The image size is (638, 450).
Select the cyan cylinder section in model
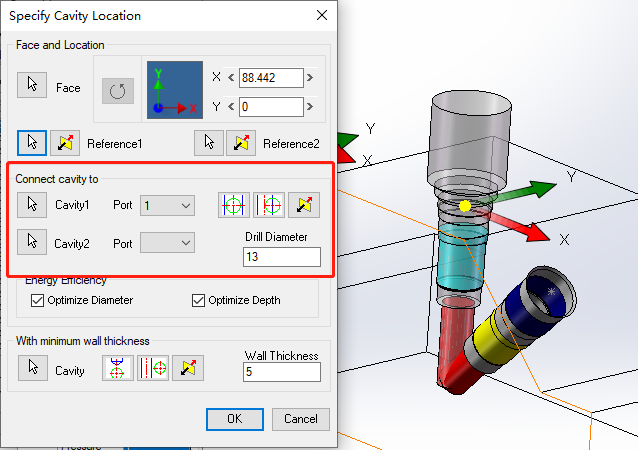[462, 258]
